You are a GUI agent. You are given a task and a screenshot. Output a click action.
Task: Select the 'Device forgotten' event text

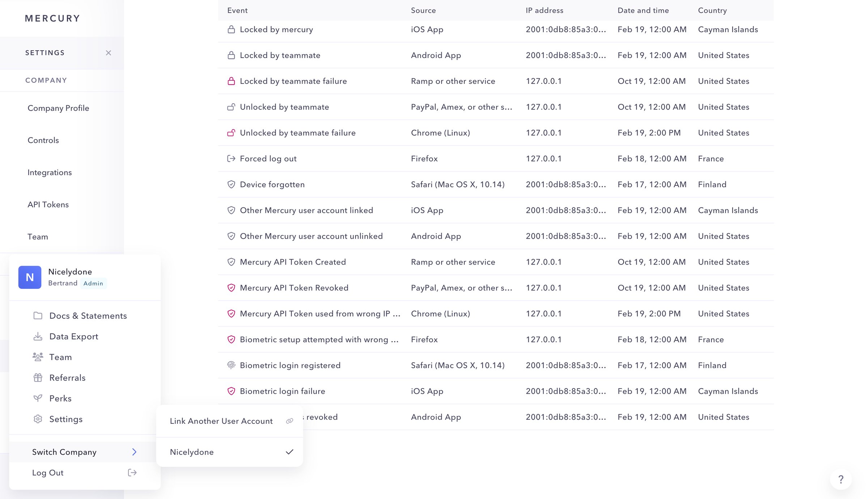click(x=272, y=185)
